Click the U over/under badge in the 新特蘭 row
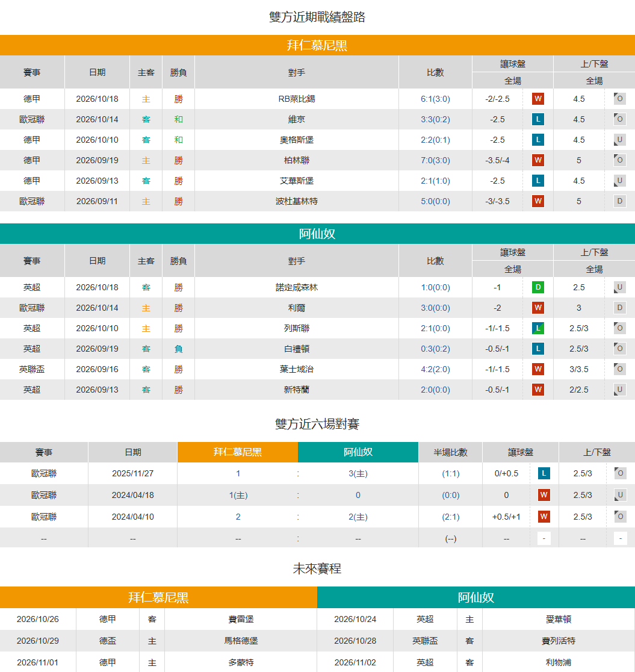Image resolution: width=635 pixels, height=672 pixels. [x=619, y=390]
